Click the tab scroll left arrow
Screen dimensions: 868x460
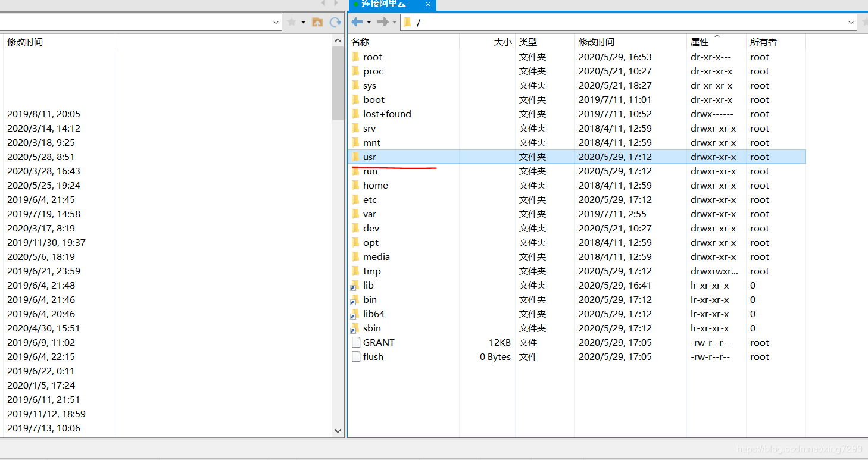click(323, 4)
